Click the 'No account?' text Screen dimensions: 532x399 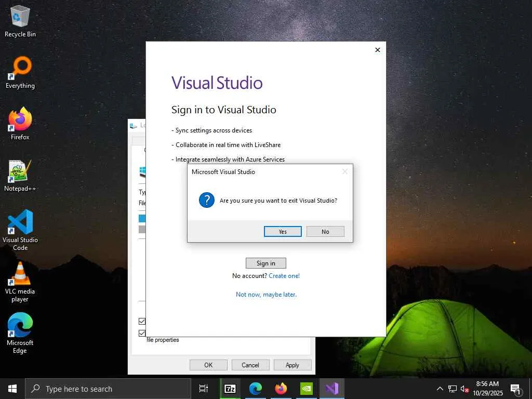pos(249,276)
